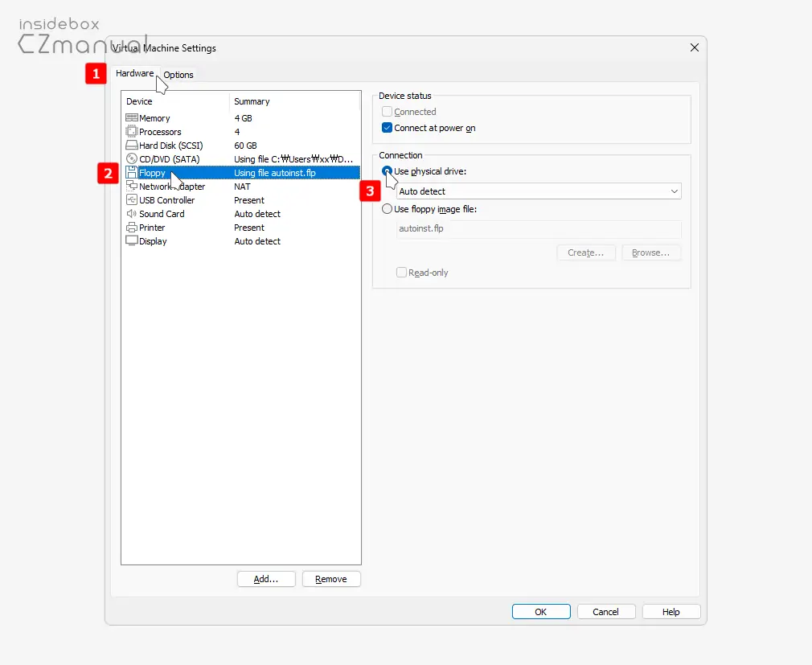Select the Memory row label
Image resolution: width=812 pixels, height=665 pixels.
pos(154,118)
